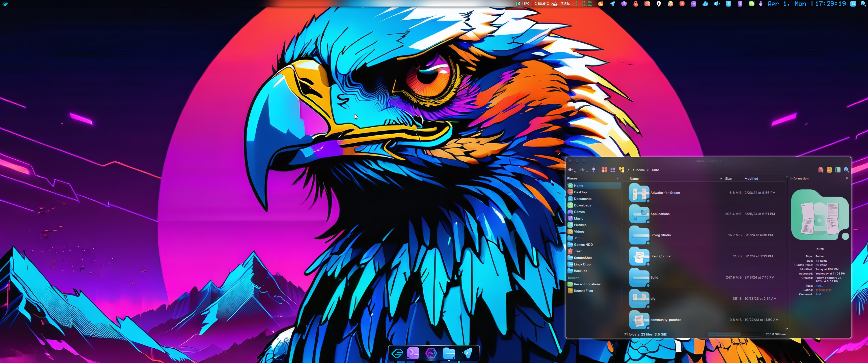
Task: Open Downloads in Places panel
Action: [x=594, y=205]
